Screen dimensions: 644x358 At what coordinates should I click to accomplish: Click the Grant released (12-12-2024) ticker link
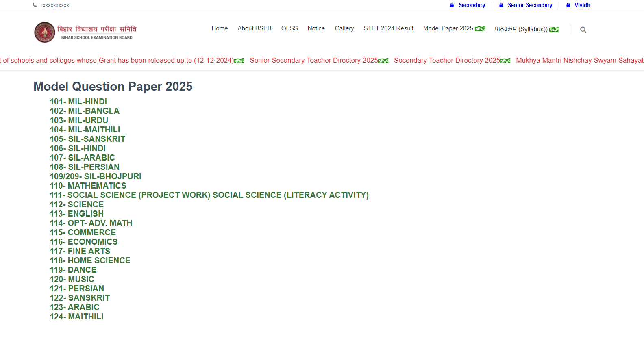[x=117, y=60]
